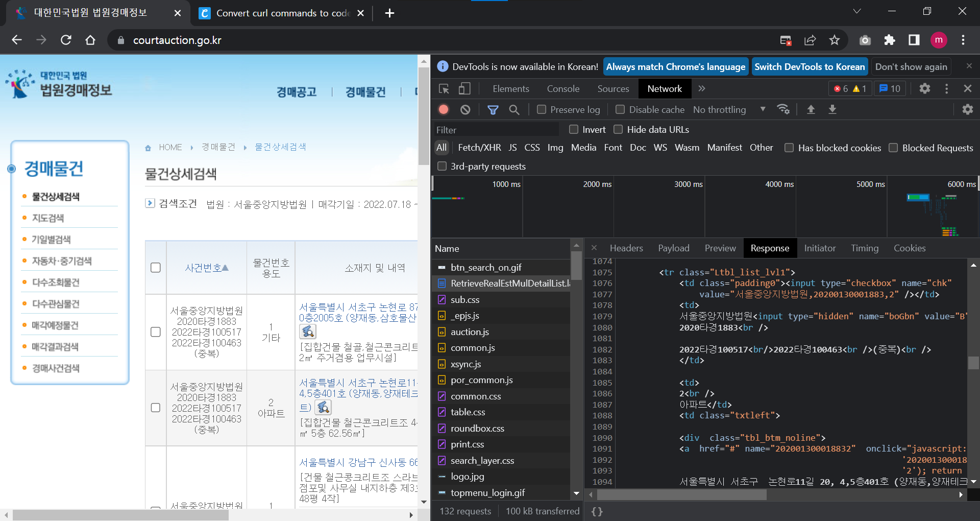Viewport: 980px width, 521px height.
Task: Enable the Preserve log checkbox
Action: coord(542,109)
